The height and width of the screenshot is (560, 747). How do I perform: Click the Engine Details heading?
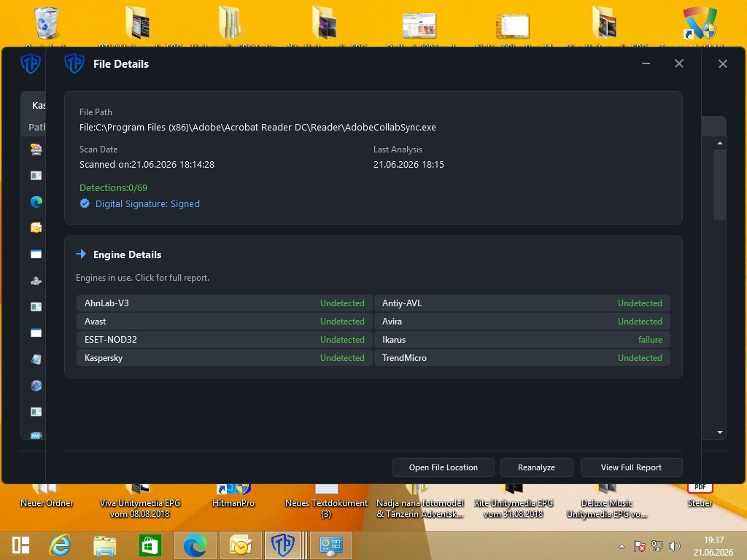tap(127, 254)
